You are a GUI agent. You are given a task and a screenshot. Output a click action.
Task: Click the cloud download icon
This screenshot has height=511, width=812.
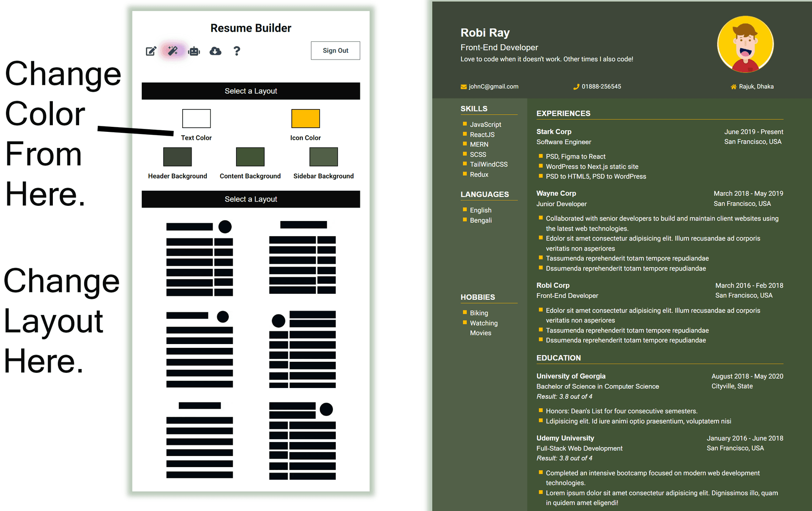coord(216,51)
